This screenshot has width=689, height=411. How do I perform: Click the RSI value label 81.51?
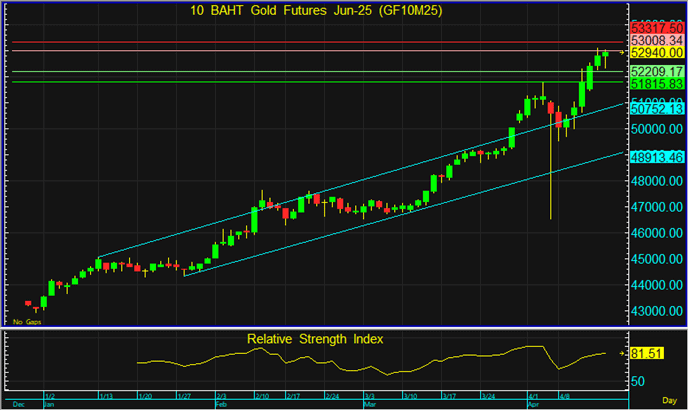645,354
